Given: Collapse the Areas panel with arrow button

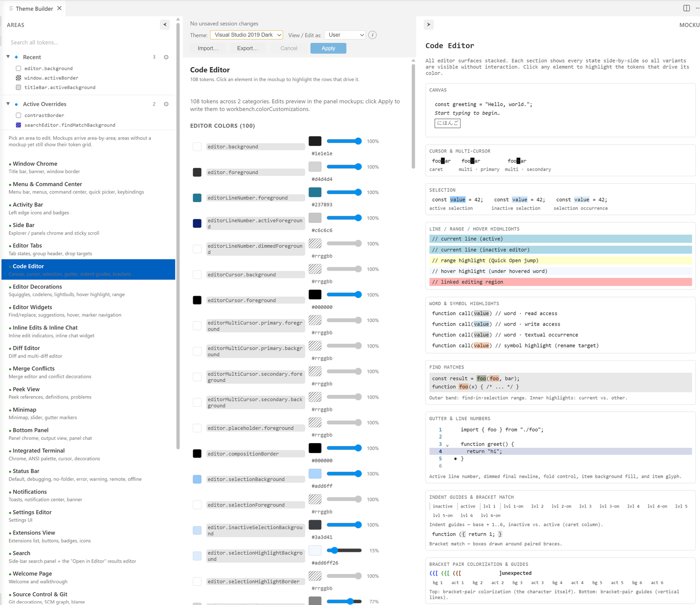Looking at the screenshot, I should click(165, 25).
